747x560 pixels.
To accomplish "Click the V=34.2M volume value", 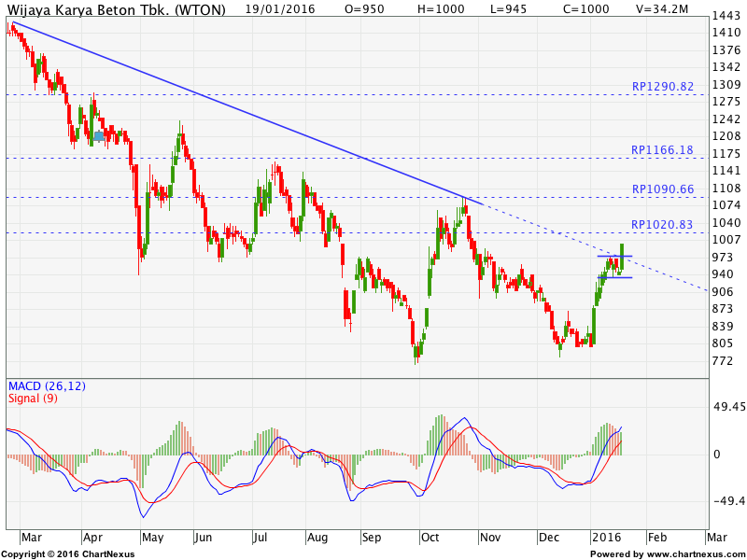I will 662,8.
